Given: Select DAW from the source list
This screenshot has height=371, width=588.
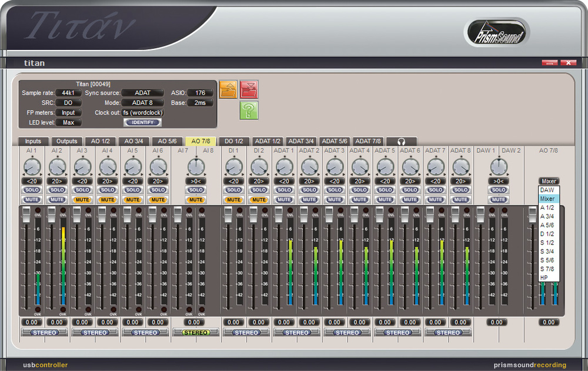Looking at the screenshot, I should click(549, 190).
